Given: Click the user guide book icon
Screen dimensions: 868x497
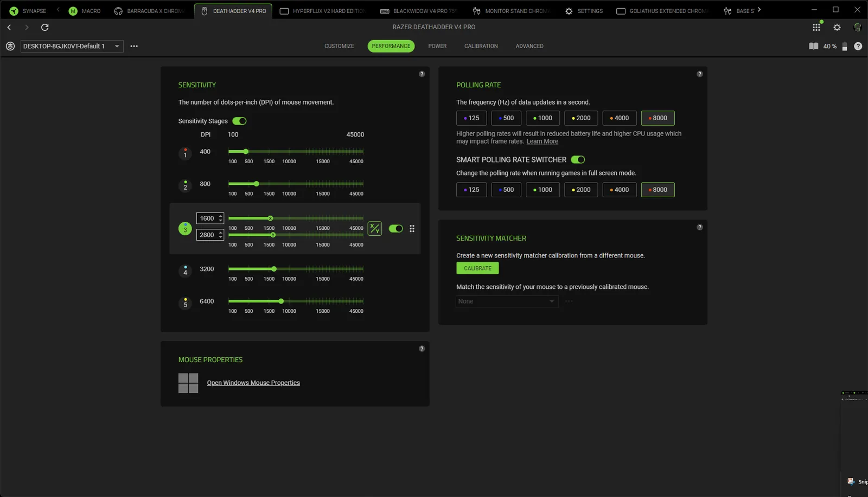Looking at the screenshot, I should pyautogui.click(x=813, y=46).
